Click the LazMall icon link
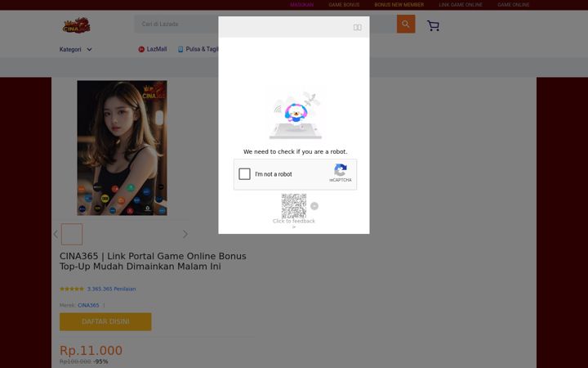Image resolution: width=588 pixels, height=368 pixels. (153, 49)
